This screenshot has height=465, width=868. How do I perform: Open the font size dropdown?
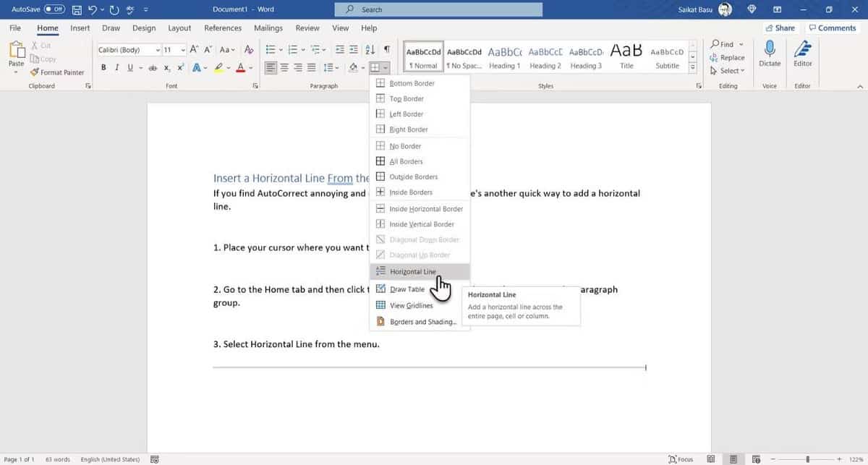183,49
